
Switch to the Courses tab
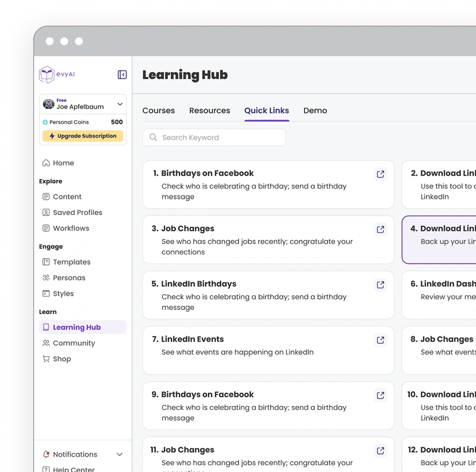[158, 111]
